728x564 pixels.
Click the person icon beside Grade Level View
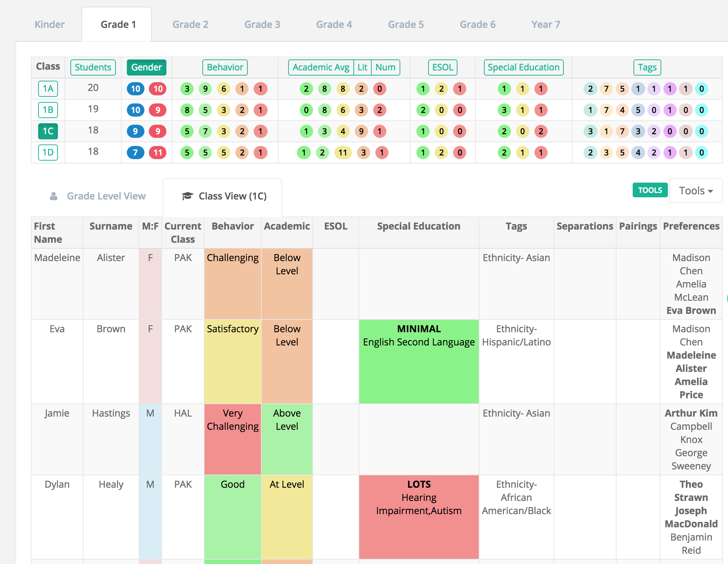[x=54, y=196]
